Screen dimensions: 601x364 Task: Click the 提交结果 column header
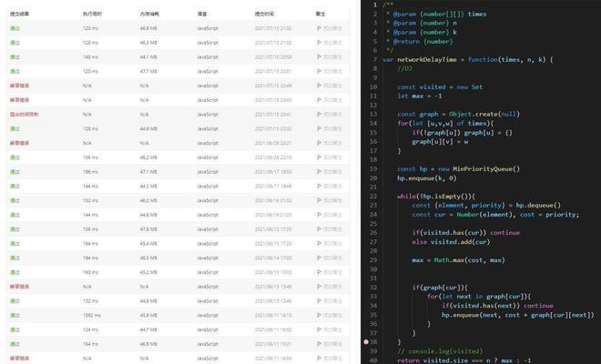point(19,14)
